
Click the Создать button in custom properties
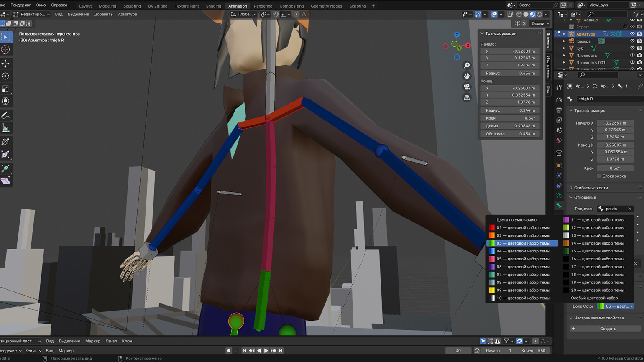click(x=605, y=329)
